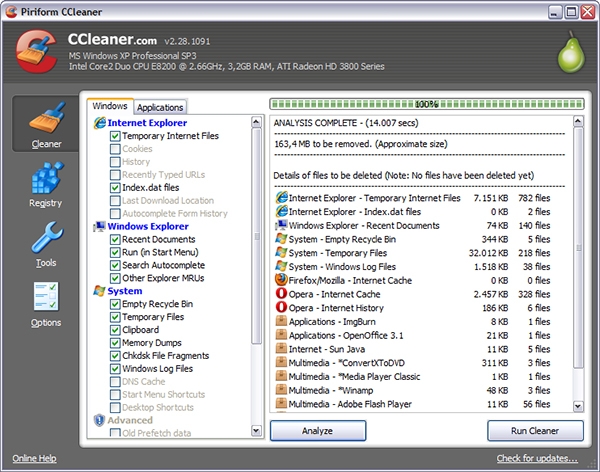This screenshot has height=472, width=600.
Task: Select 'Multimedia - *Media Player Classic' row
Action: pos(413,376)
